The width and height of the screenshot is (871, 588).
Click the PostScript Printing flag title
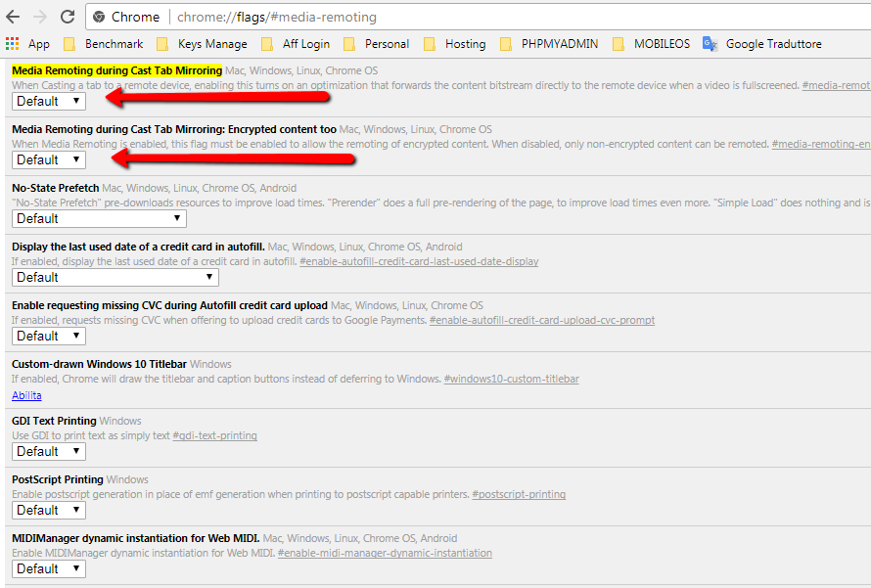(x=58, y=479)
